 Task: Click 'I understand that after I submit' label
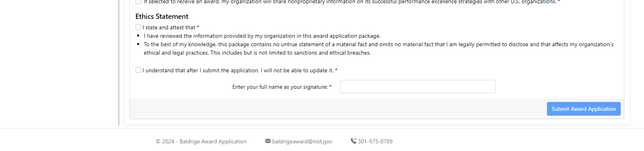tap(238, 70)
